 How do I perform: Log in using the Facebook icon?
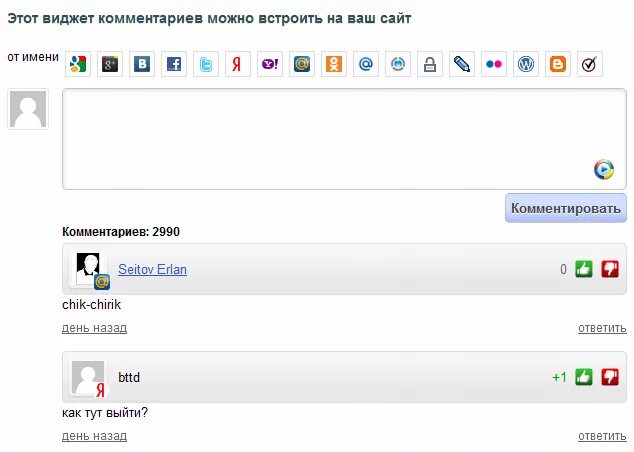174,64
